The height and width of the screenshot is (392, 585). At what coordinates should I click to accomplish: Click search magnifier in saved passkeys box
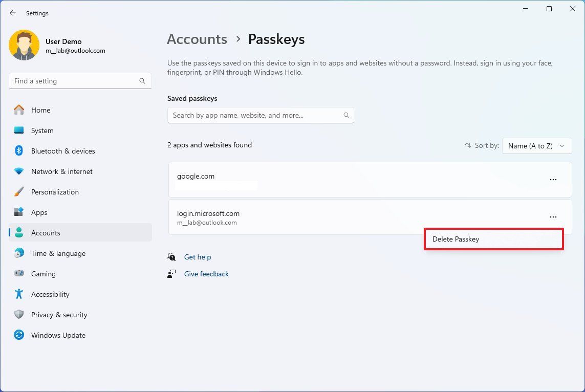pyautogui.click(x=346, y=115)
